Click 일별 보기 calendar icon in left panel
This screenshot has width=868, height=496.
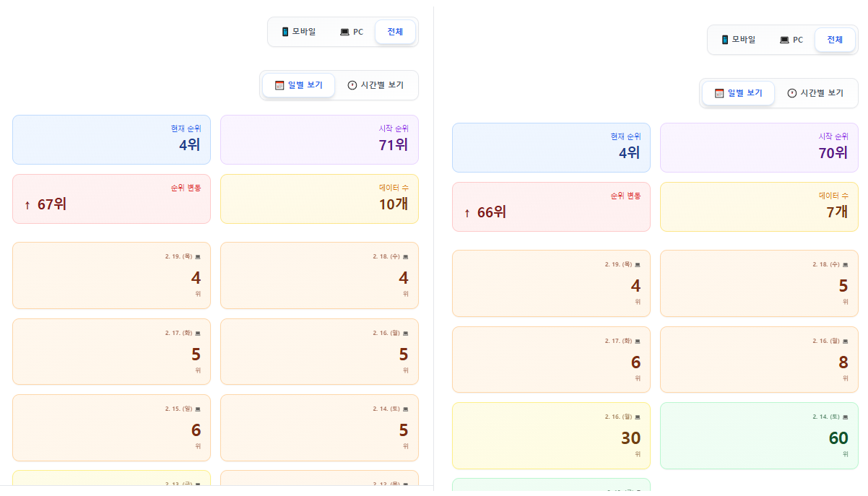tap(279, 85)
